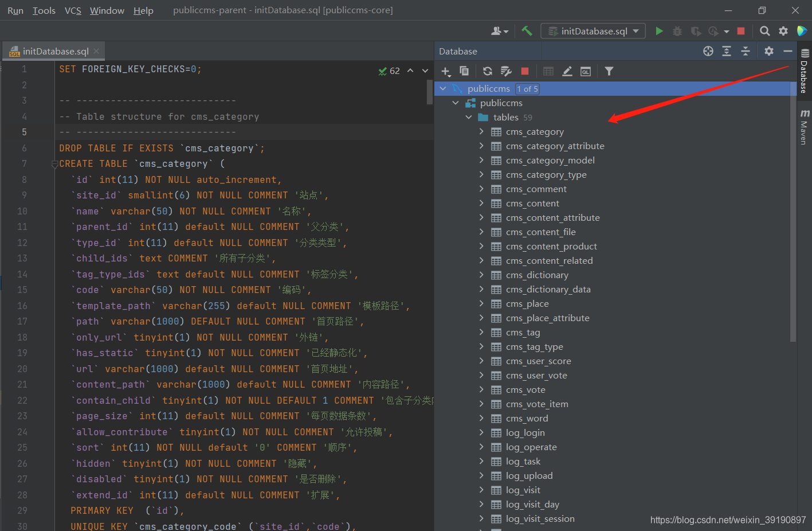Expand the cms_category table
This screenshot has width=812, height=531.
(x=481, y=131)
